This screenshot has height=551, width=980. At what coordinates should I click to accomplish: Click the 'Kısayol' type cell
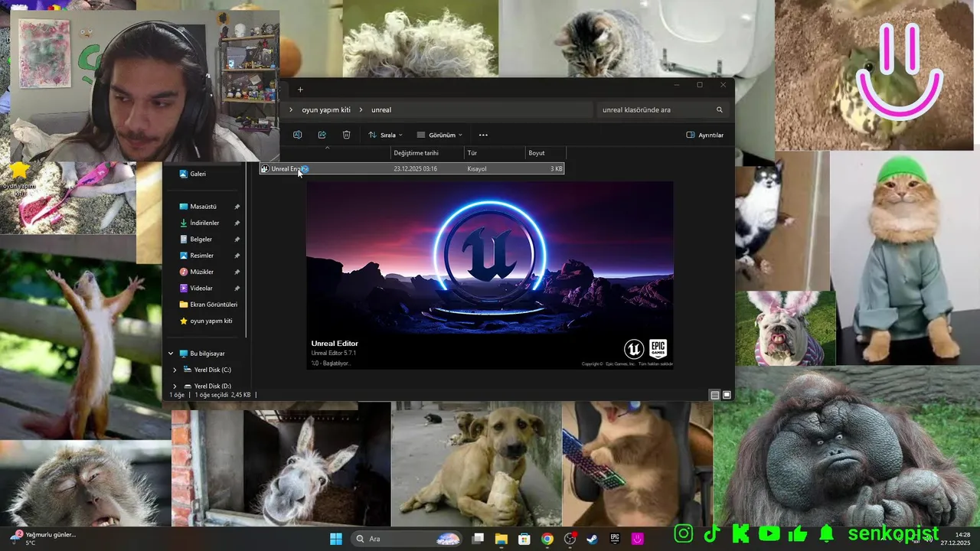coord(477,168)
